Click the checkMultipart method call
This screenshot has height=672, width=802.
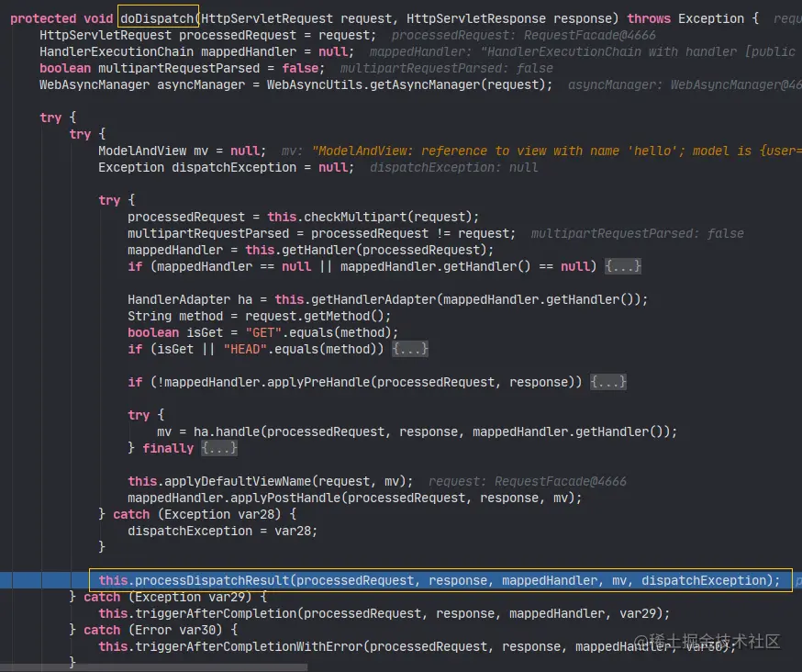(x=355, y=217)
